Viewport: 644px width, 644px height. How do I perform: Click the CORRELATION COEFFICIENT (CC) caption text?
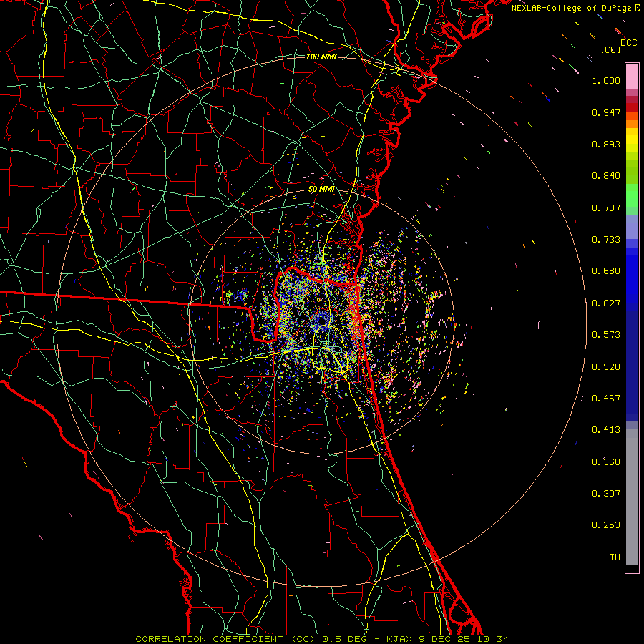[x=225, y=639]
